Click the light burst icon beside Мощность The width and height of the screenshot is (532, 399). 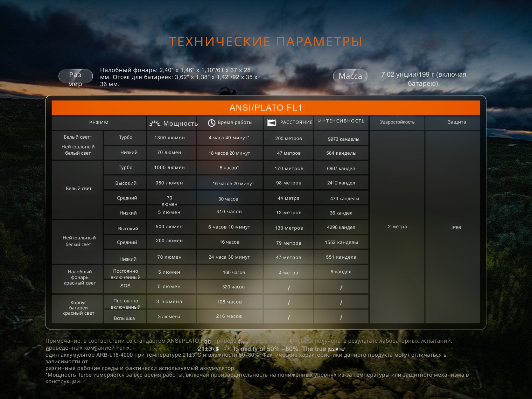point(154,123)
